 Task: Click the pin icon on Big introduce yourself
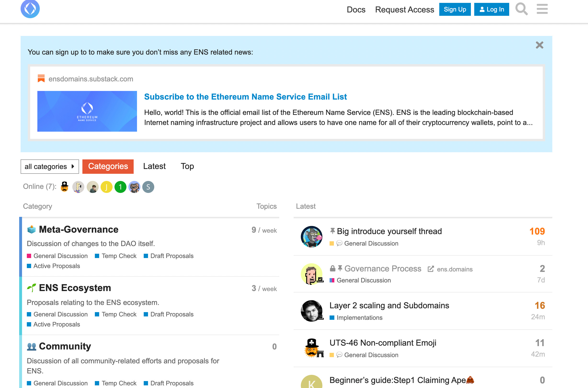click(332, 231)
